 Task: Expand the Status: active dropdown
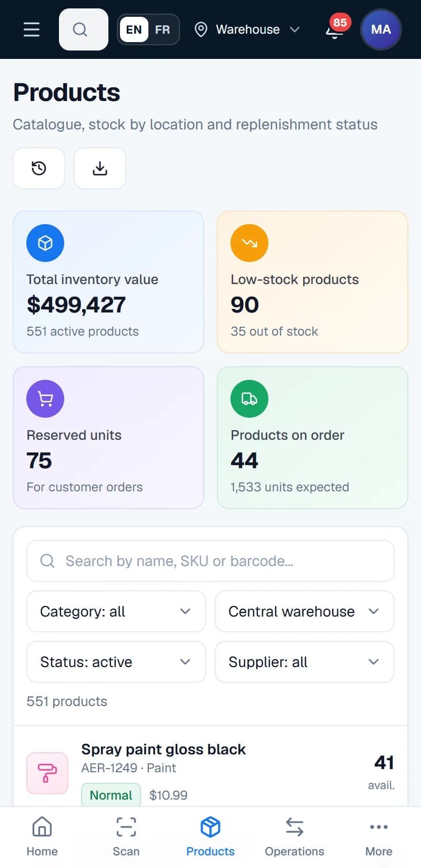coord(116,662)
